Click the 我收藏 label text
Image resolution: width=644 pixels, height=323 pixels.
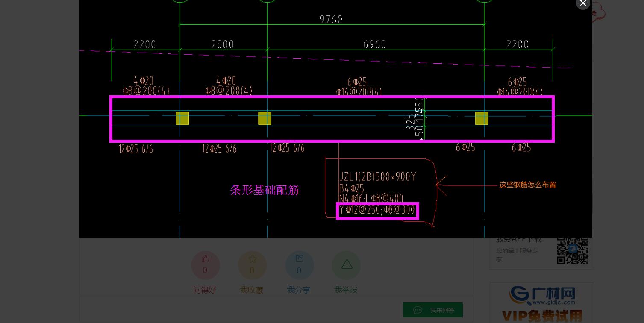coord(252,290)
